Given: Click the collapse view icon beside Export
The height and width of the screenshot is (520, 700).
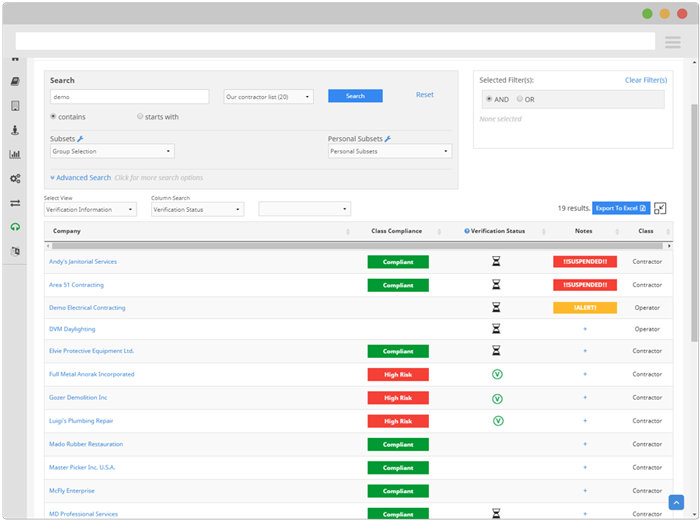Looking at the screenshot, I should pyautogui.click(x=660, y=208).
